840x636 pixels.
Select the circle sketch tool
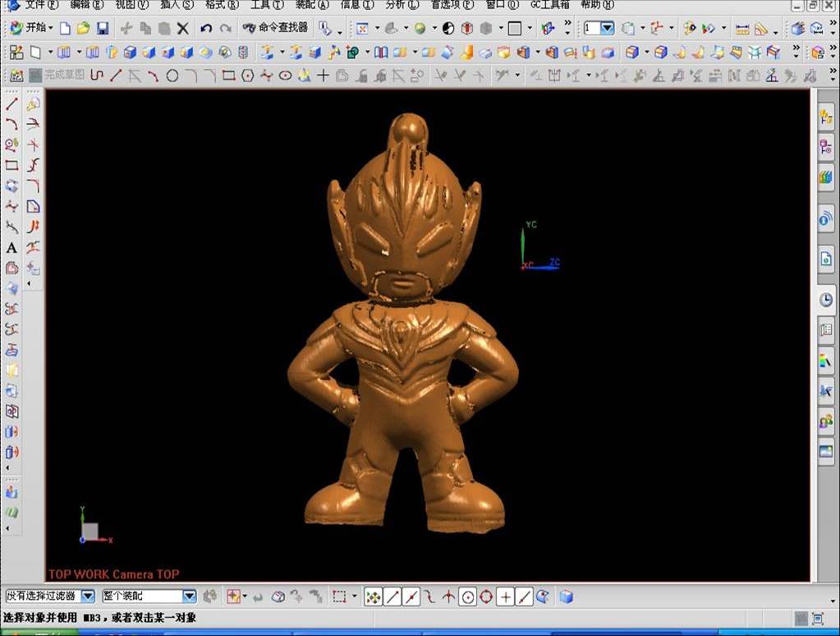point(172,76)
